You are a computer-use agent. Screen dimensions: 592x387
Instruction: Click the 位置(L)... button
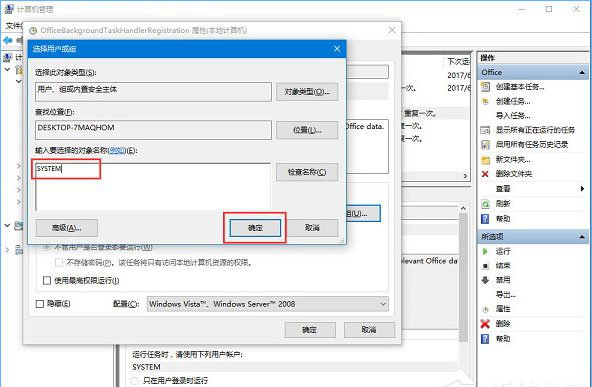(x=307, y=130)
